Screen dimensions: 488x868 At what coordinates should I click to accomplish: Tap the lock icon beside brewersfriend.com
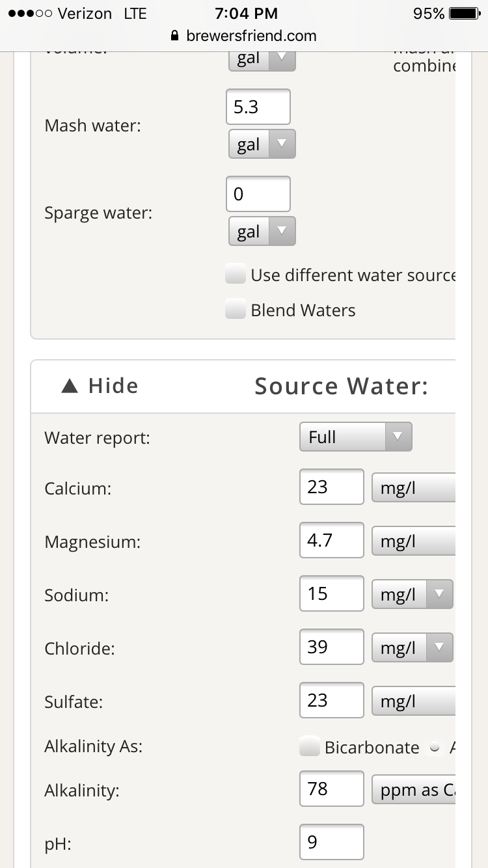pyautogui.click(x=174, y=36)
